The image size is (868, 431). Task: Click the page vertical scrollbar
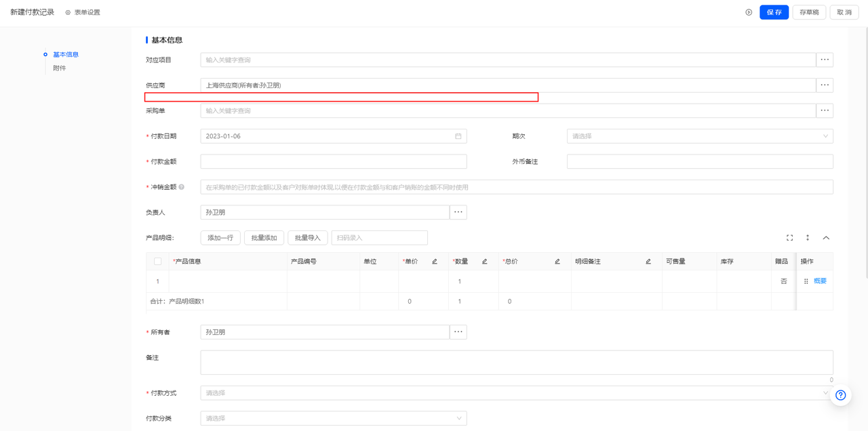pos(865,152)
